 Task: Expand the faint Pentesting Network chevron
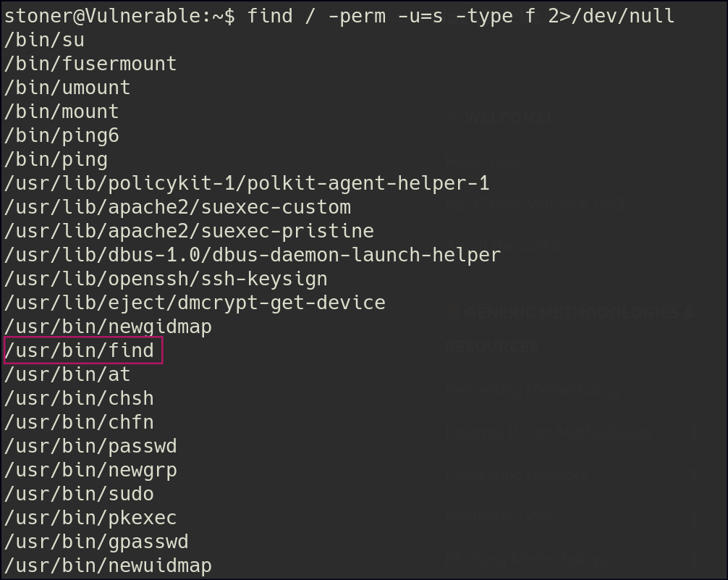[x=694, y=476]
